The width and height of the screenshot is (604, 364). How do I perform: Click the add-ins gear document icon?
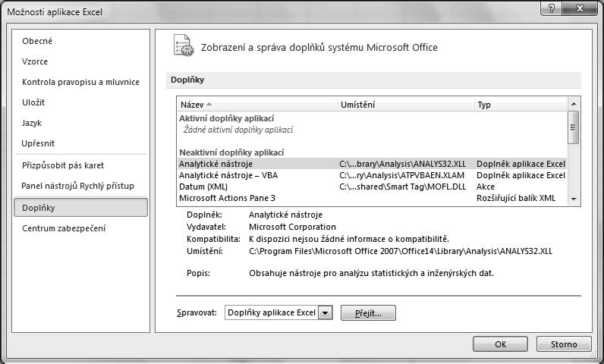[x=184, y=45]
